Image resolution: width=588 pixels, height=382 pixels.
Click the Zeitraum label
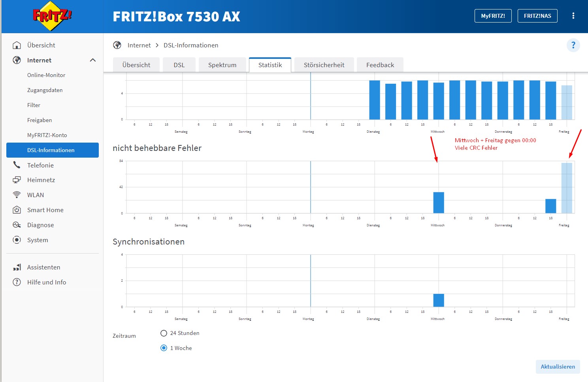tap(124, 336)
